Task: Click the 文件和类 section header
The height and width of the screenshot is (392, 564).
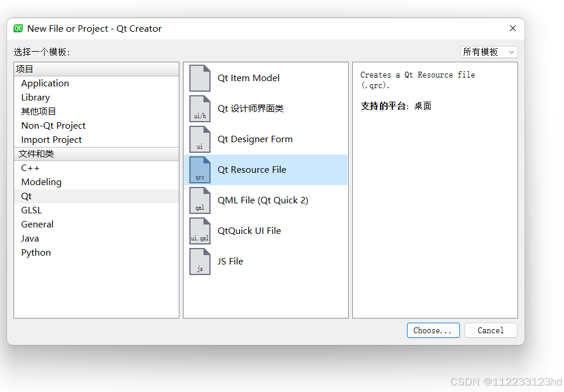Action: 96,154
